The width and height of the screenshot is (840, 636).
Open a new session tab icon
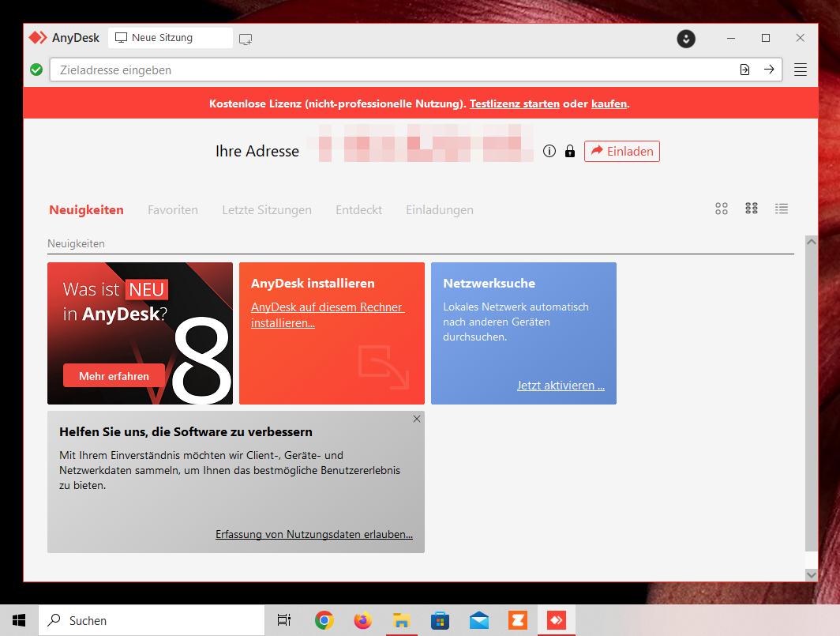click(246, 39)
